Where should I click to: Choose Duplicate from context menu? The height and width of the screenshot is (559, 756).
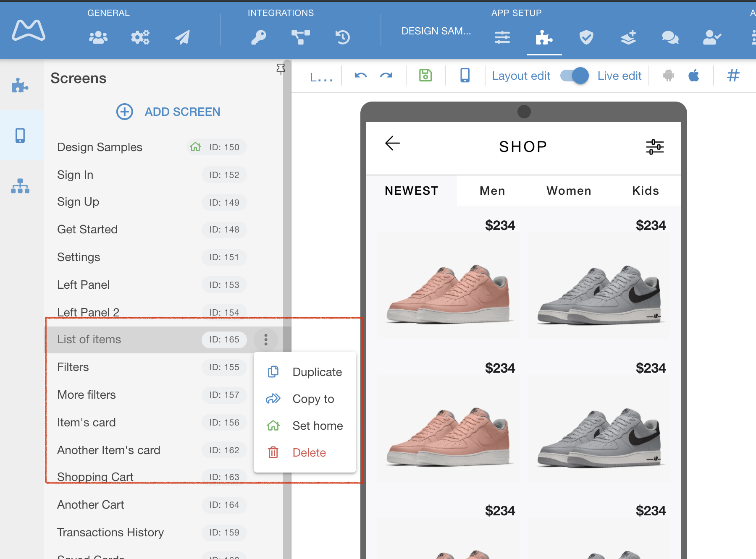pos(305,372)
